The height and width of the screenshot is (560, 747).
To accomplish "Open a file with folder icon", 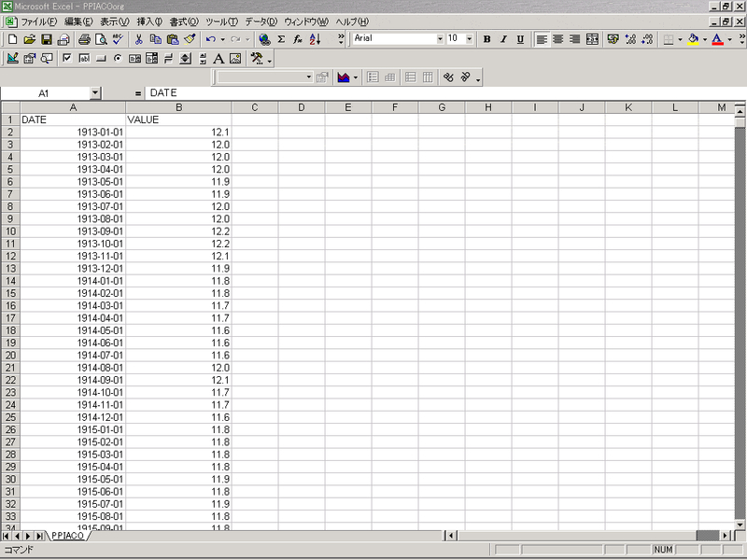I will [30, 39].
